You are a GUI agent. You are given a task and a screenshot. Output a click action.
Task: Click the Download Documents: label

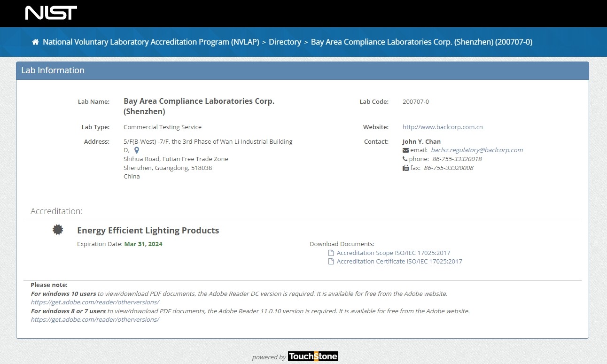[342, 244]
